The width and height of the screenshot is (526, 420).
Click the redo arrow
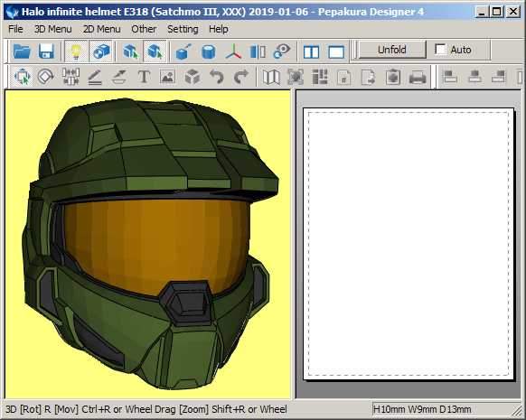point(241,77)
